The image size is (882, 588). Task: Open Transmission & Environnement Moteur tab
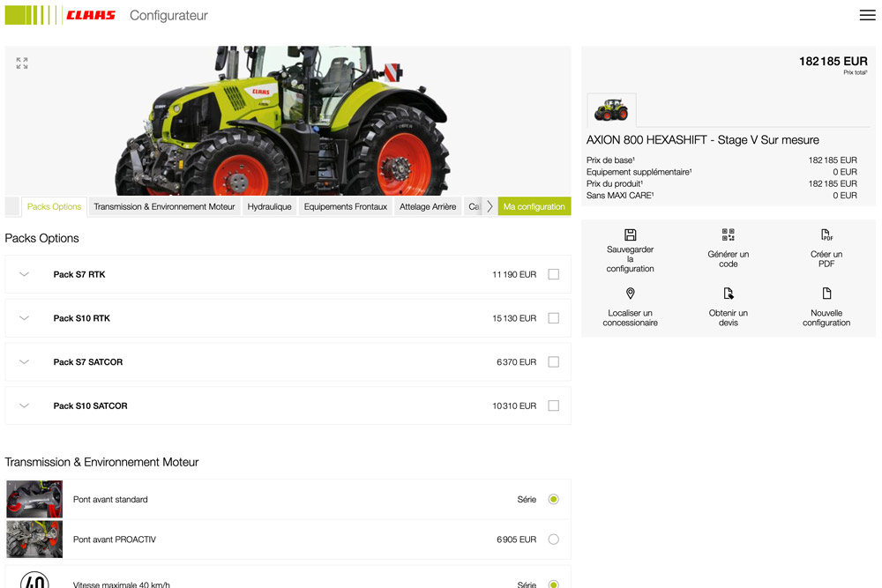tap(164, 206)
